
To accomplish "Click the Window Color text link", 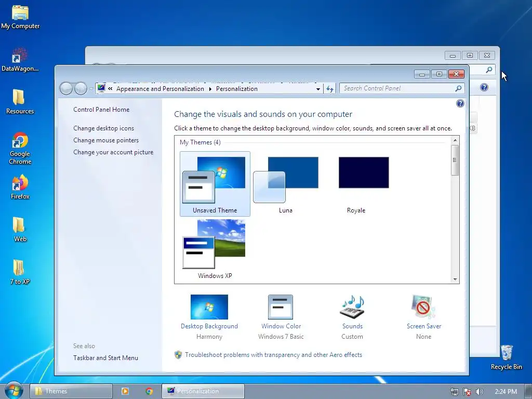I will [281, 326].
